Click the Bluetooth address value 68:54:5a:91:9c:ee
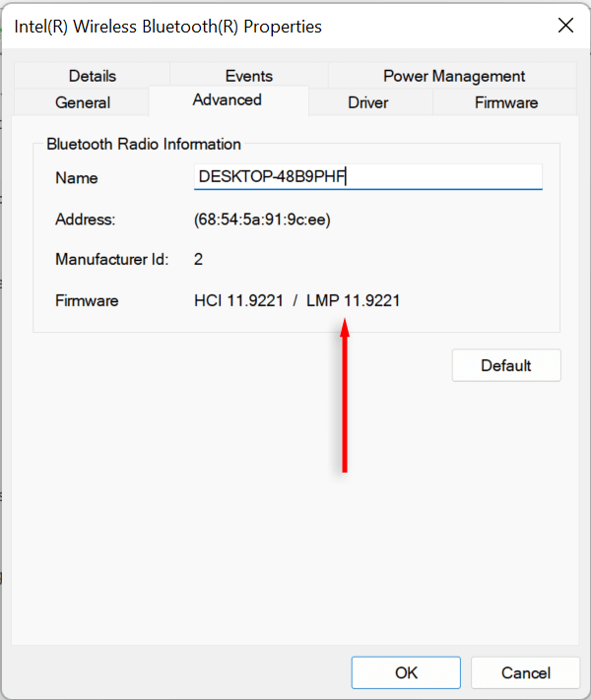Viewport: 591px width, 700px height. [262, 220]
